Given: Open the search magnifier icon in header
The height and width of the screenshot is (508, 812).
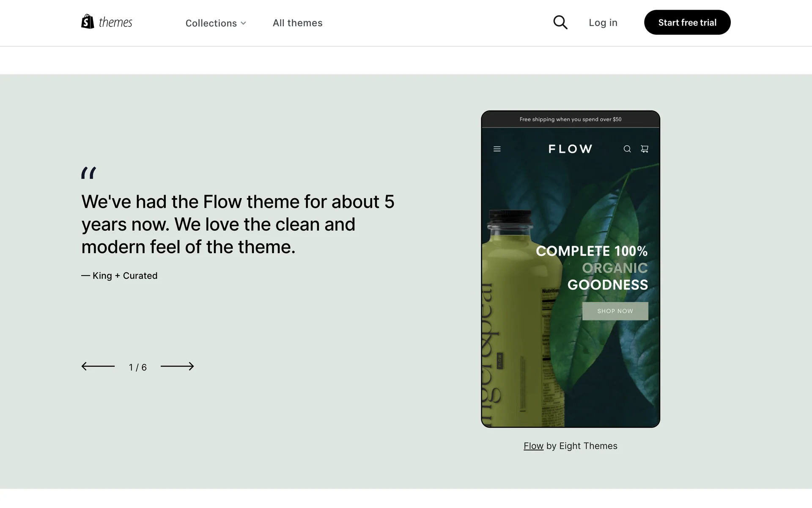Looking at the screenshot, I should [560, 22].
